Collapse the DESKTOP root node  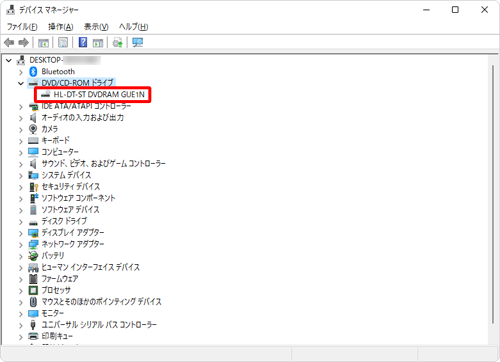tap(9, 60)
